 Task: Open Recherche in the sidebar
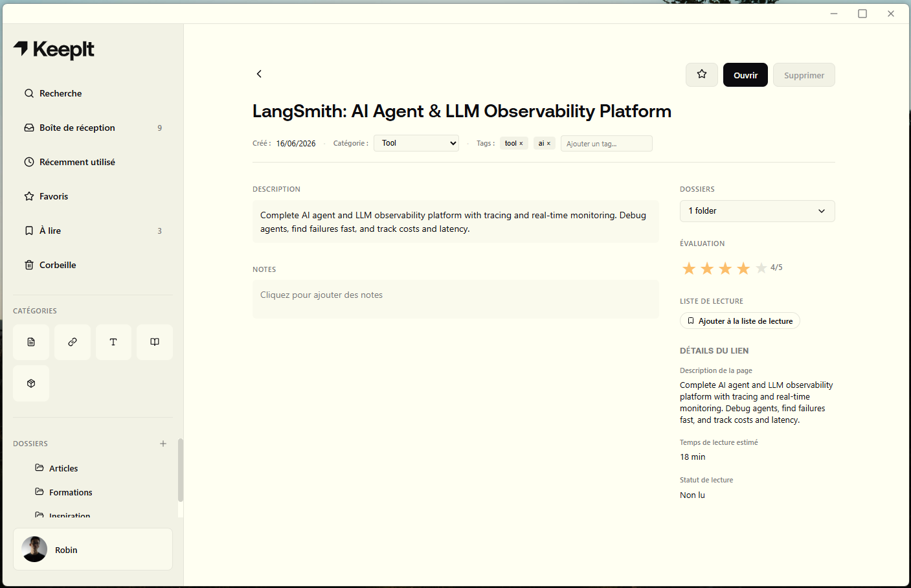point(93,93)
